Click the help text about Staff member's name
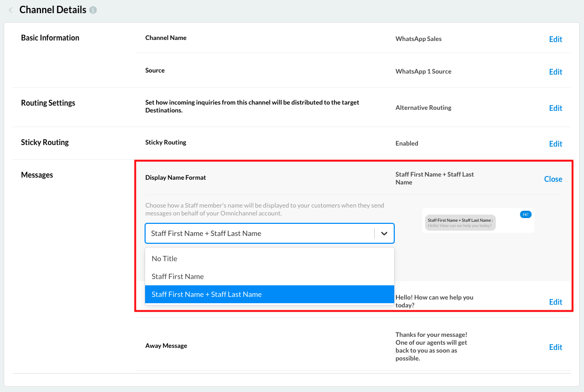Viewport: 584px width, 392px height. pos(264,209)
